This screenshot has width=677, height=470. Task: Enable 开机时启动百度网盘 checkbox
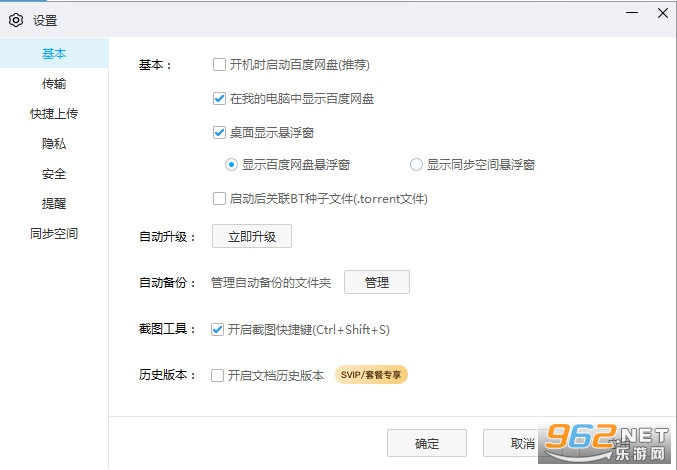click(x=219, y=65)
